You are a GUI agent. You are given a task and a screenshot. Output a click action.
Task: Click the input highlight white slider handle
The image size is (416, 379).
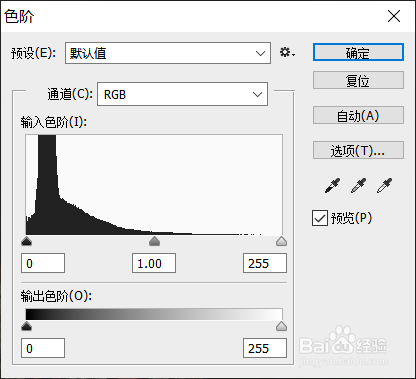pos(282,241)
